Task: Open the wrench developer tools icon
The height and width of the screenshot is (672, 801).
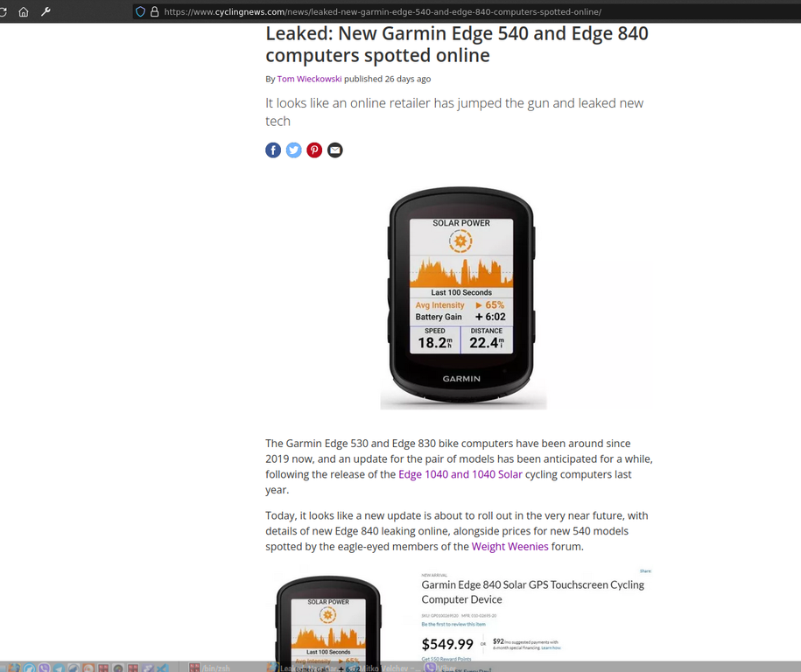Action: point(46,11)
